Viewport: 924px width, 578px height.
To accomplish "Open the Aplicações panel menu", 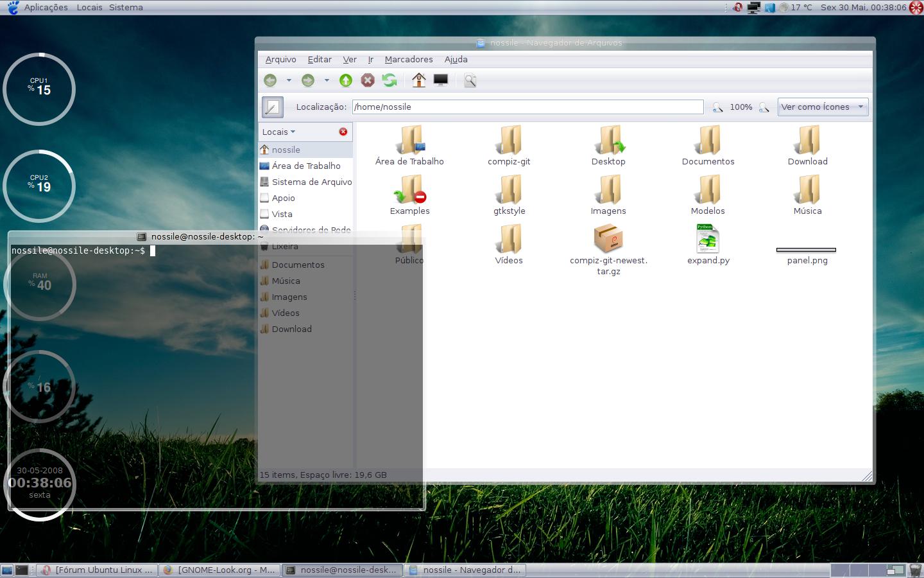I will (x=46, y=7).
